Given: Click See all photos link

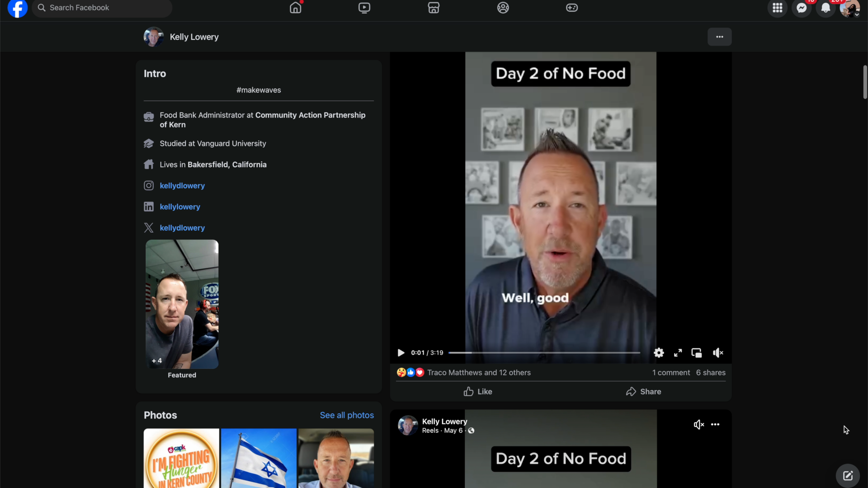Looking at the screenshot, I should click(x=347, y=415).
